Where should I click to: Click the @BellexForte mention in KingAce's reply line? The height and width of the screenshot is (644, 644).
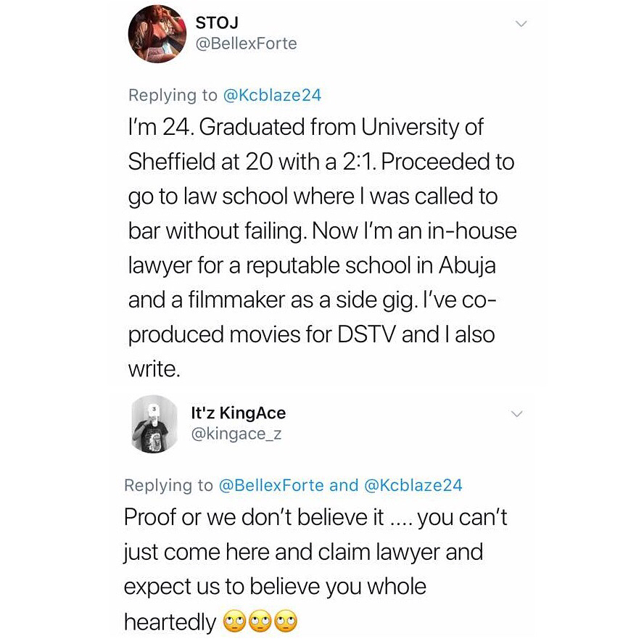[272, 485]
